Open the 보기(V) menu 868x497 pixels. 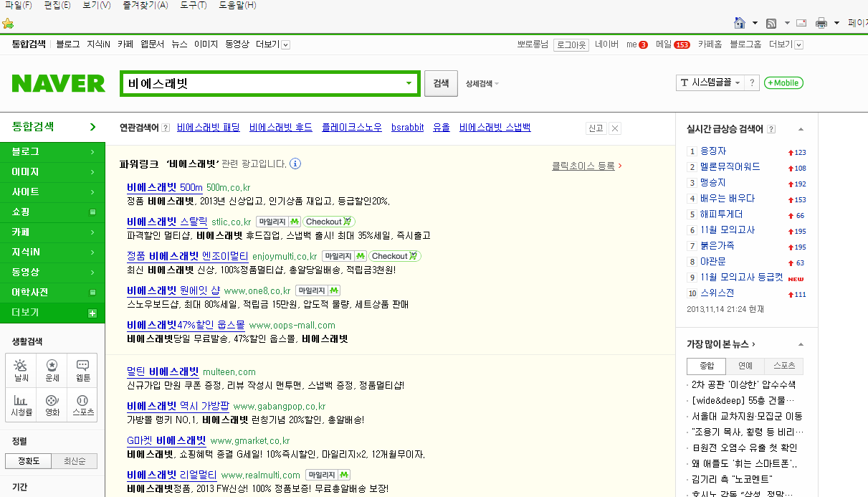(x=97, y=6)
